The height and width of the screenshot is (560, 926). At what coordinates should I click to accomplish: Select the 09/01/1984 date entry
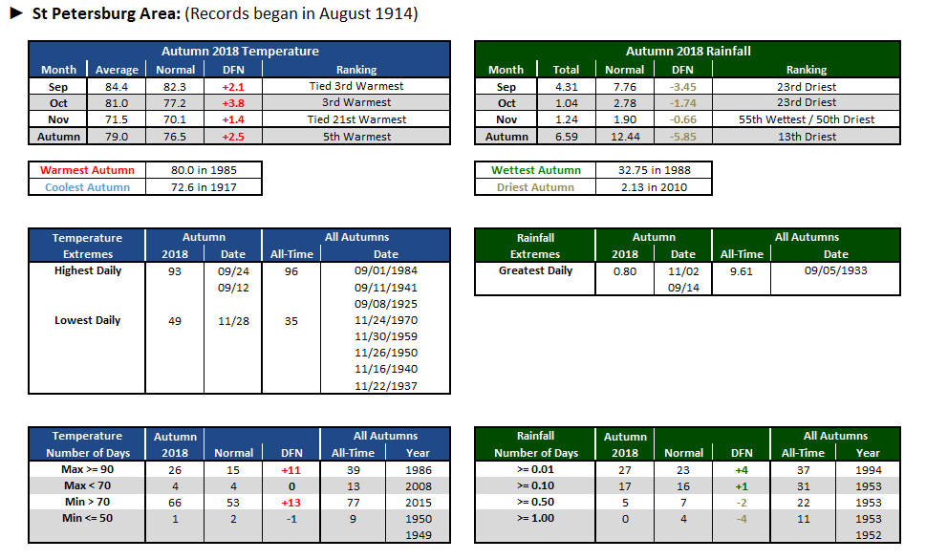(386, 270)
